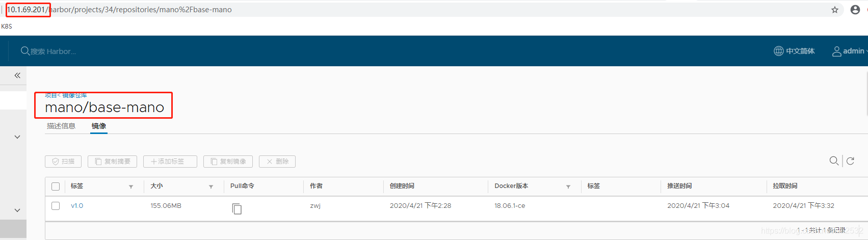Click the 扫描 scan button

coord(63,162)
